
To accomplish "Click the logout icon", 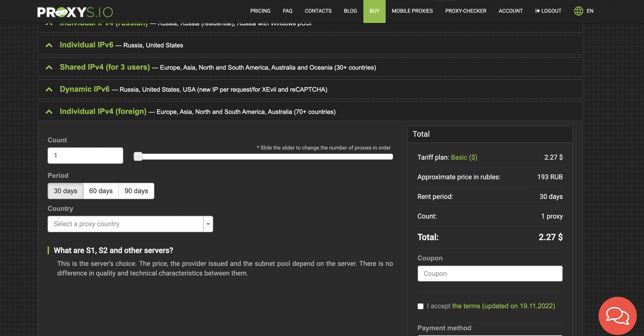I will tap(537, 11).
